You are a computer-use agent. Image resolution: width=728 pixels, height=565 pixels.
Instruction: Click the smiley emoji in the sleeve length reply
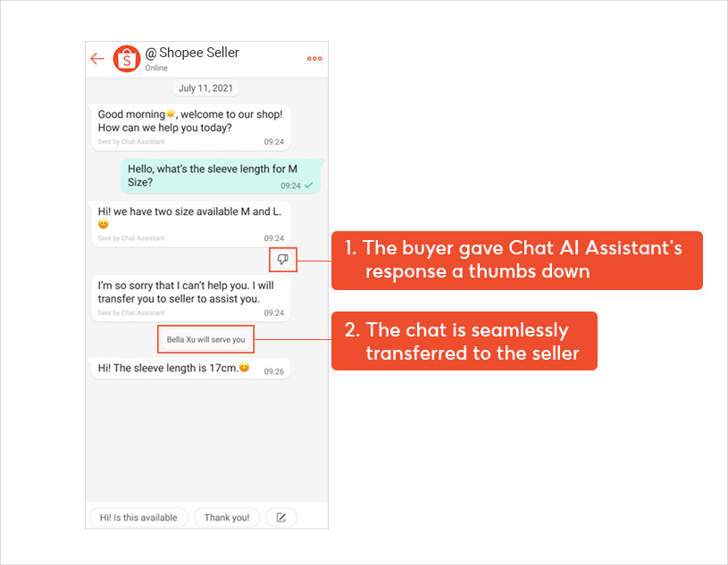pos(244,369)
